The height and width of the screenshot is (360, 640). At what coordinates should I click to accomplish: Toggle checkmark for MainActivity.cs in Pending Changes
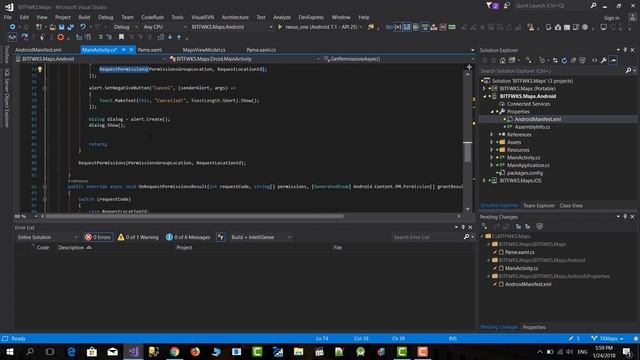[x=495, y=268]
